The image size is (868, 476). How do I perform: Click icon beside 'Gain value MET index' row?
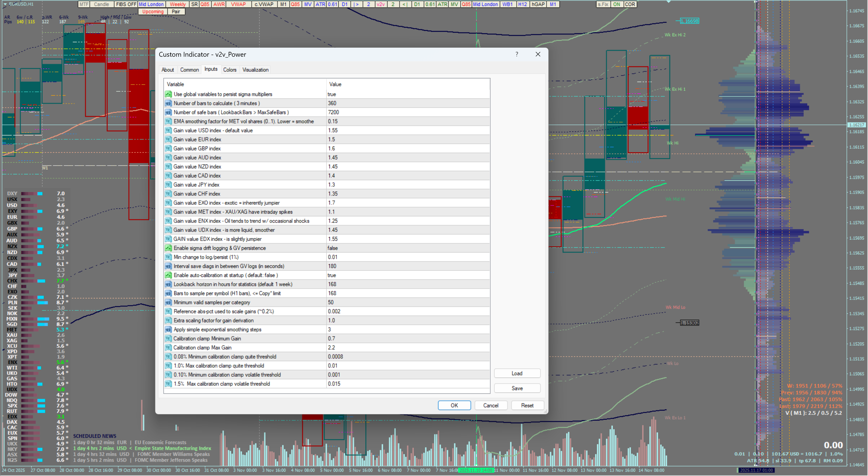tap(168, 212)
